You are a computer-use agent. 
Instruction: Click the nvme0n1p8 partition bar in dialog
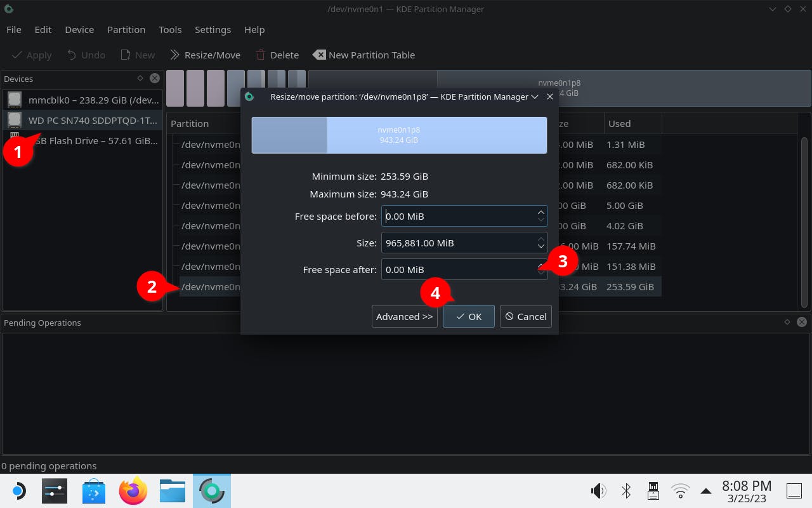(x=399, y=135)
